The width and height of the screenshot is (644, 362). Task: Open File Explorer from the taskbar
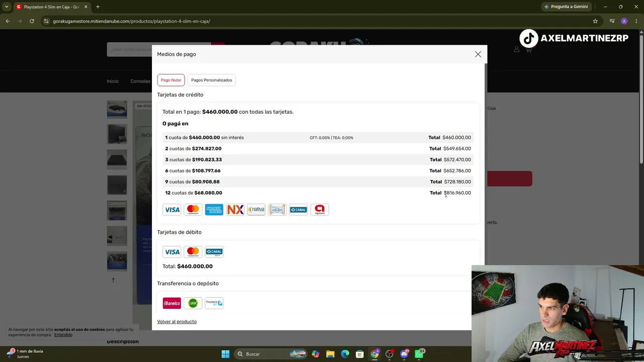330,354
